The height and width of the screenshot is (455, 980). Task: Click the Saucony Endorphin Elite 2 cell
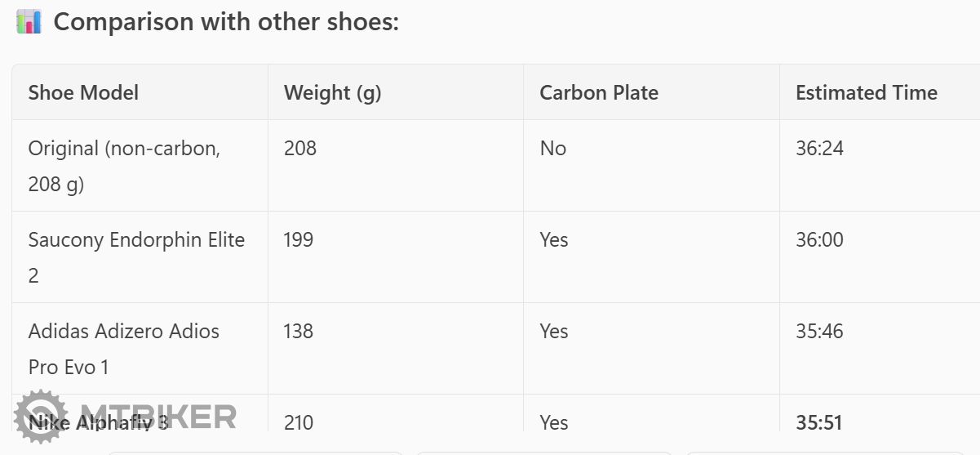136,257
